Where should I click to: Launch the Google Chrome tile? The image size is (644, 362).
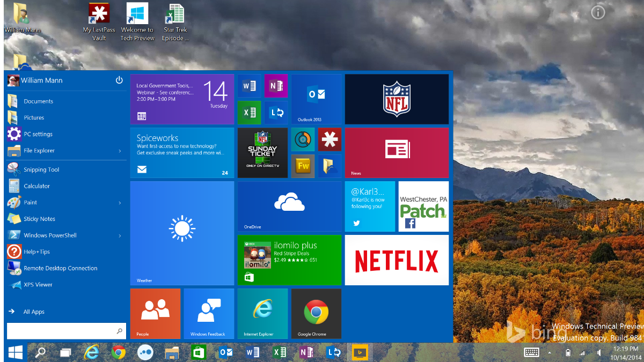point(316,314)
